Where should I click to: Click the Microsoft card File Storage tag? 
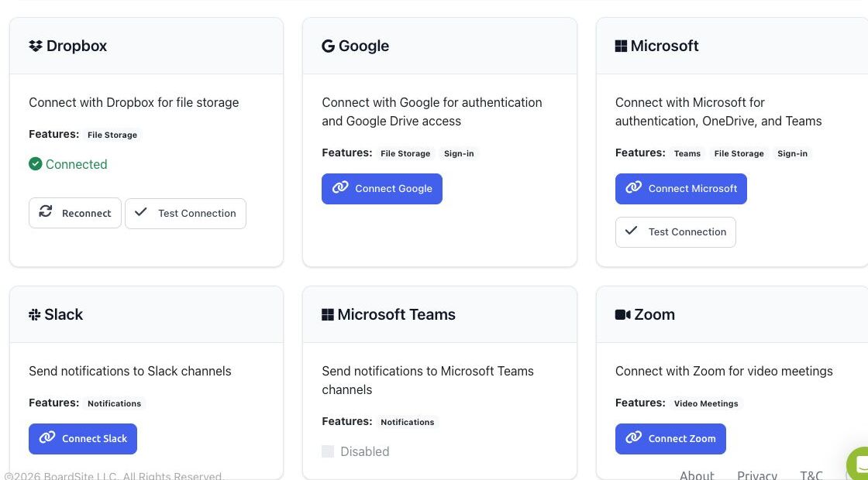(x=739, y=154)
